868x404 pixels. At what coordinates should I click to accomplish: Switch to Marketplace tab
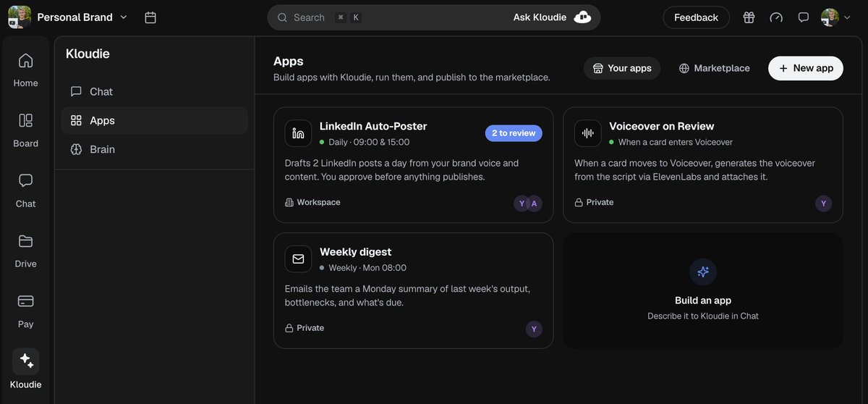point(714,68)
